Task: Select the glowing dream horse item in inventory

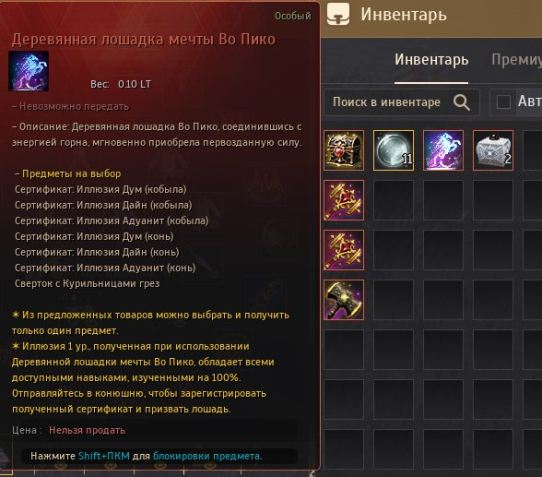Action: pyautogui.click(x=443, y=150)
